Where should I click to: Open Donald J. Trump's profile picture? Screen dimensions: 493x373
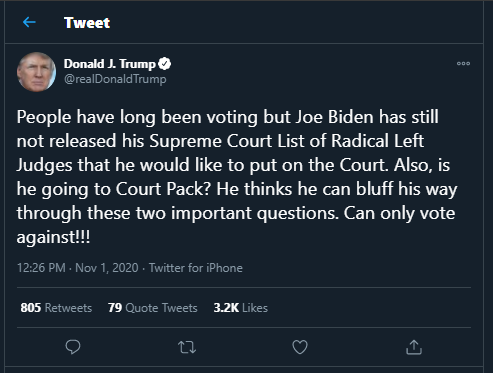coord(36,72)
